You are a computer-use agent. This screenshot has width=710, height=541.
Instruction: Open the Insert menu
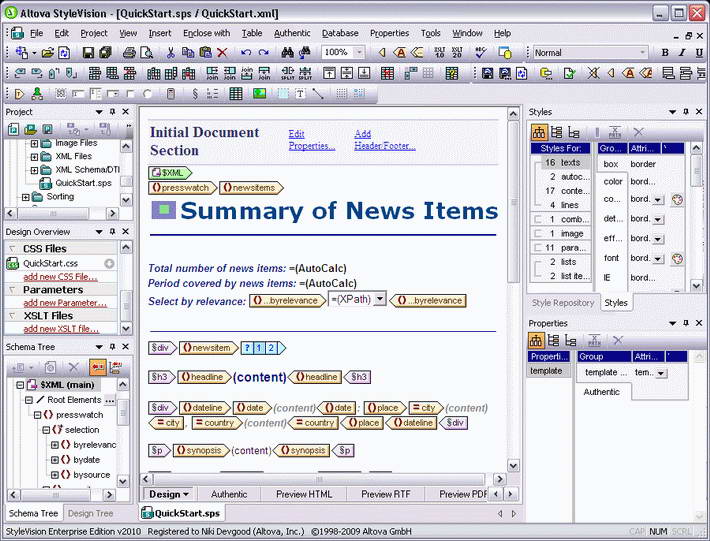[160, 33]
